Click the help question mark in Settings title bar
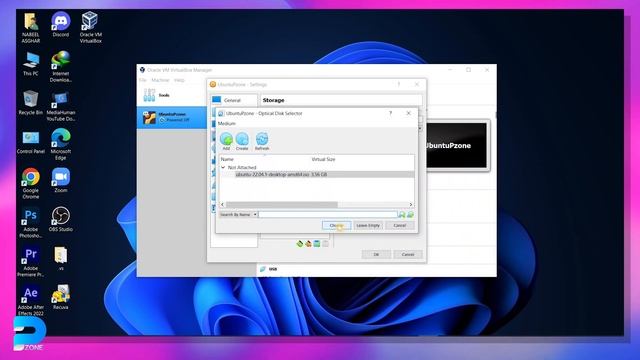The height and width of the screenshot is (360, 640). click(x=399, y=84)
